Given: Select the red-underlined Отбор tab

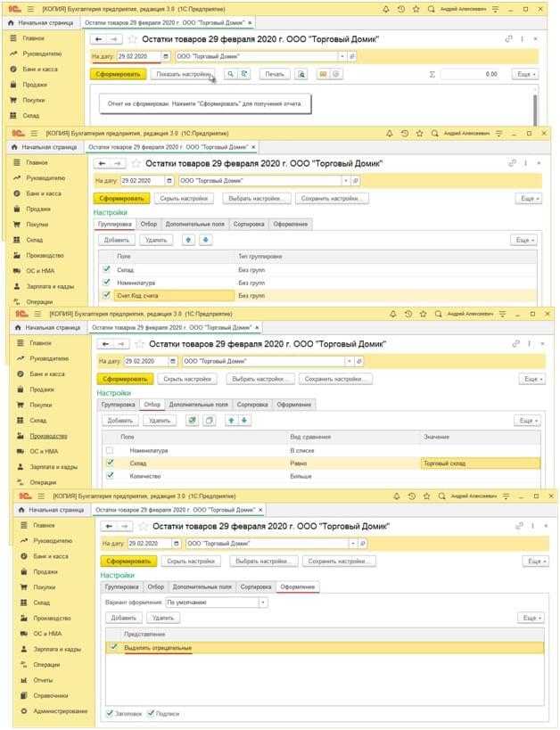Looking at the screenshot, I should (x=152, y=405).
